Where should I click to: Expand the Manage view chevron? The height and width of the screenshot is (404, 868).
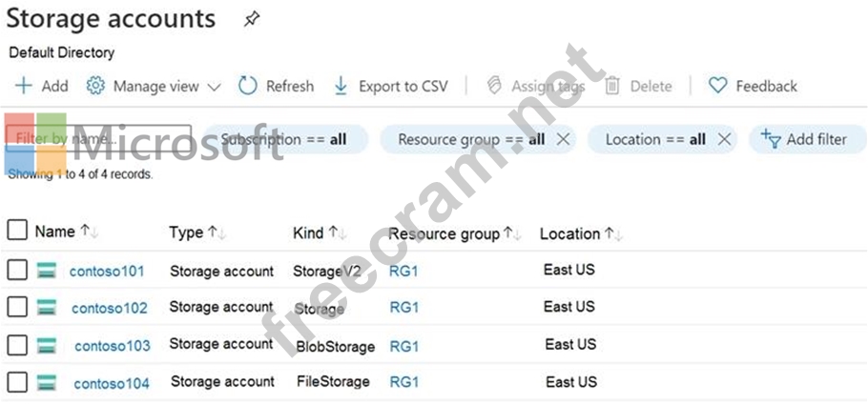tap(215, 88)
